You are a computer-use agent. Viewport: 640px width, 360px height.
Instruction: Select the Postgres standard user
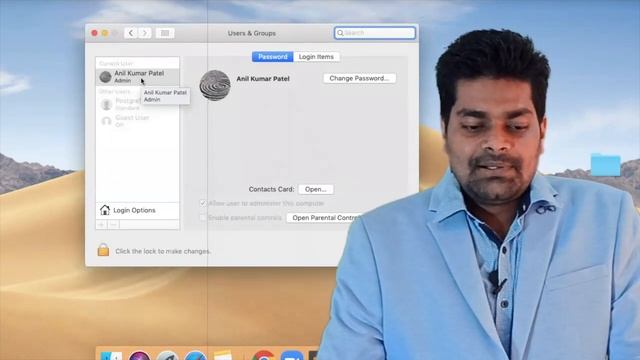(138, 104)
